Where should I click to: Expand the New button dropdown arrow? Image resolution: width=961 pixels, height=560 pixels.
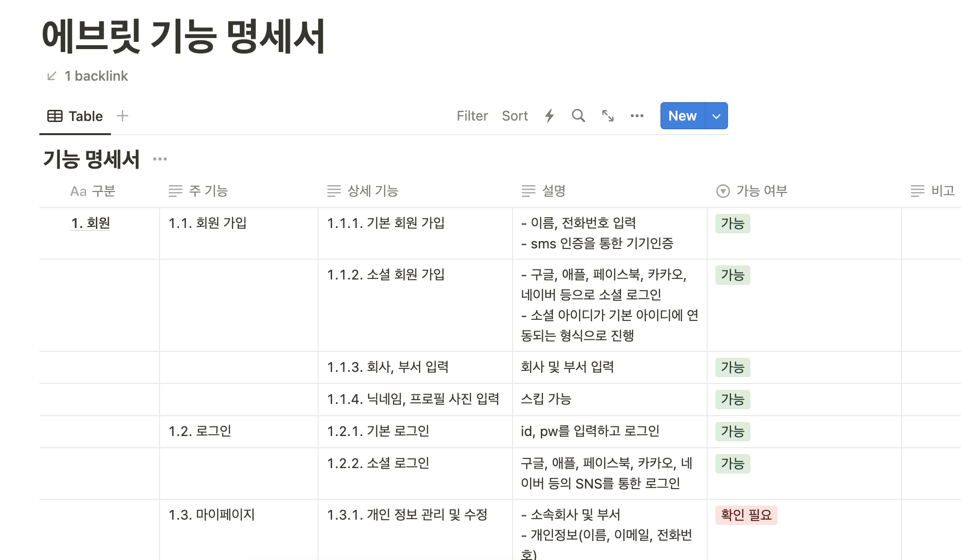click(x=716, y=116)
